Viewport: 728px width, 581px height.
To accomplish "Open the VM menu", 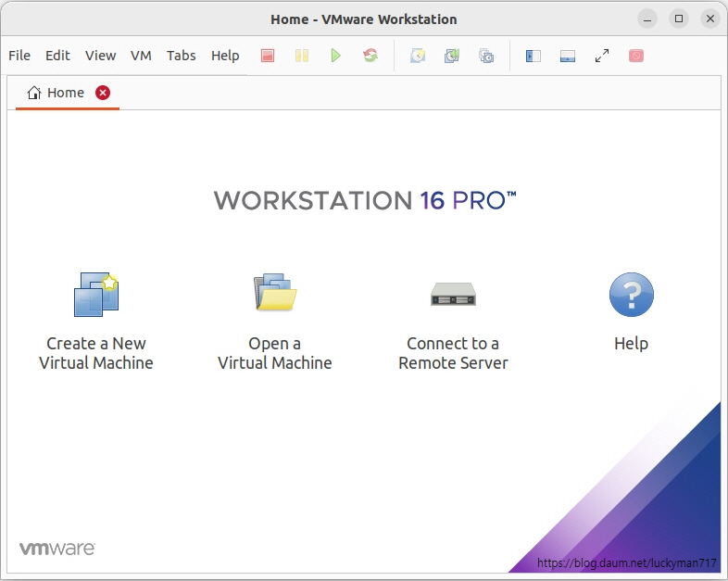I will click(141, 56).
